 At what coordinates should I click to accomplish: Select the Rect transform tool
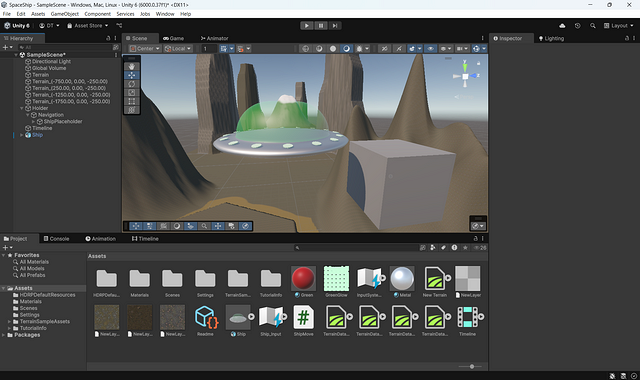click(x=131, y=101)
